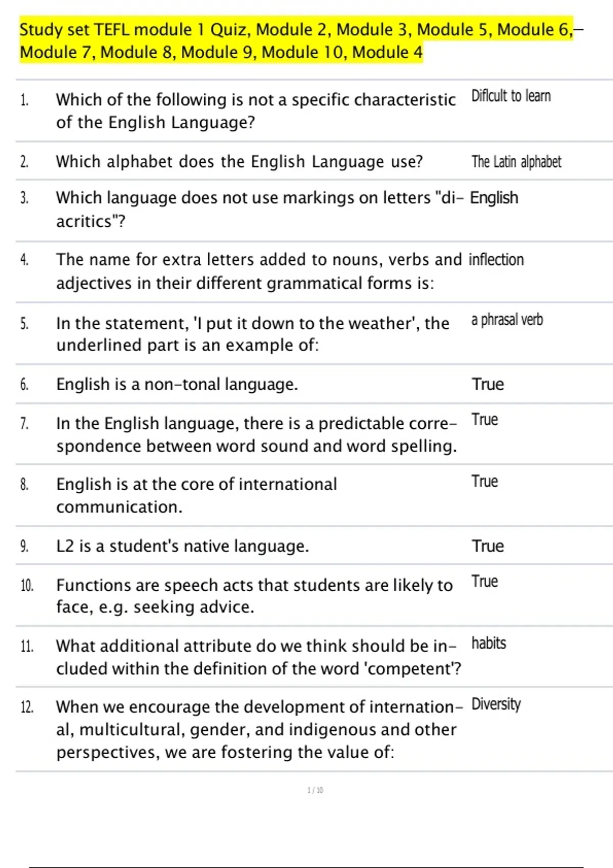613x868 pixels.
Task: Click 'L2 is a student's native language' statement
Action: tap(182, 546)
